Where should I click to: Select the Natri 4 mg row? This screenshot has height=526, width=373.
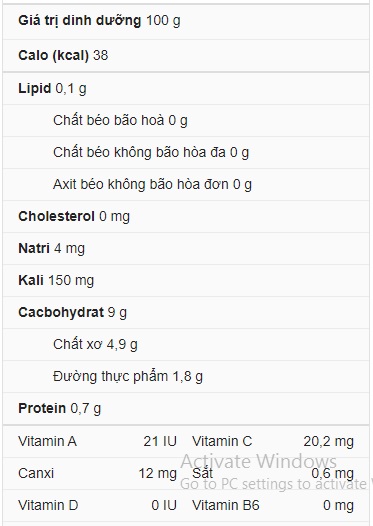(186, 248)
